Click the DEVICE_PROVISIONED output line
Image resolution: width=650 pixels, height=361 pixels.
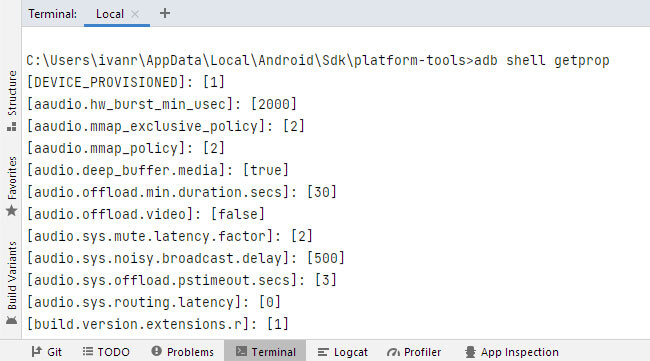coord(126,82)
